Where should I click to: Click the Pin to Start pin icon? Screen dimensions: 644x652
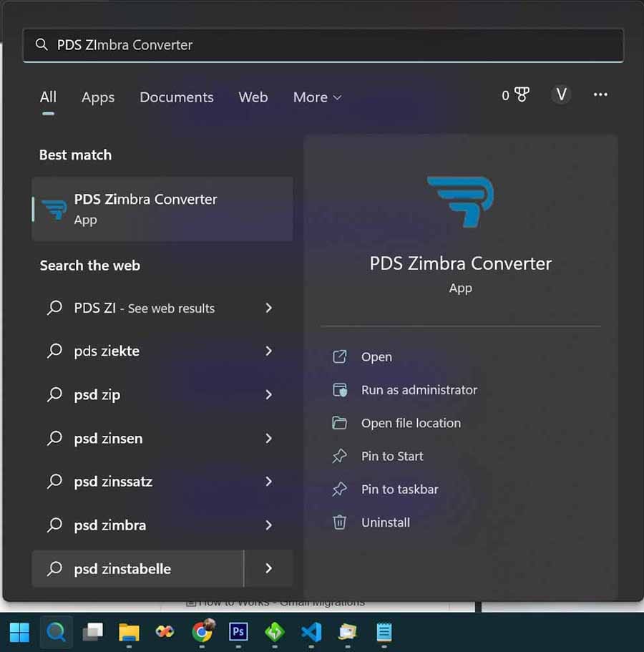click(340, 456)
